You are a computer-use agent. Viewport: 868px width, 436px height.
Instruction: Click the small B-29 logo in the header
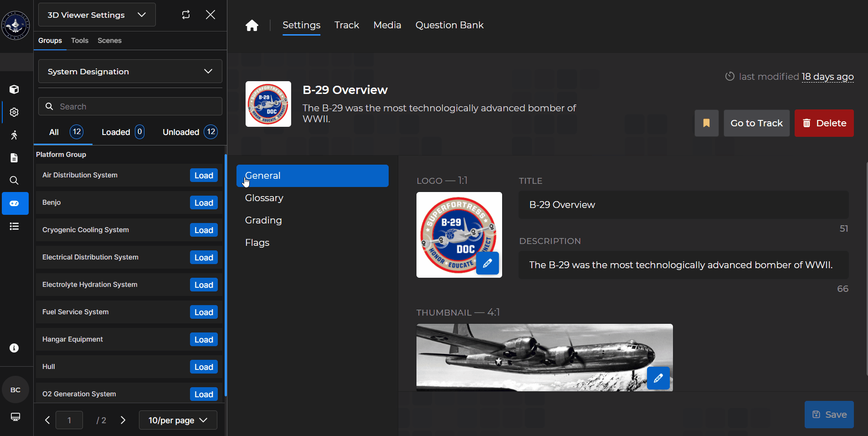point(268,104)
